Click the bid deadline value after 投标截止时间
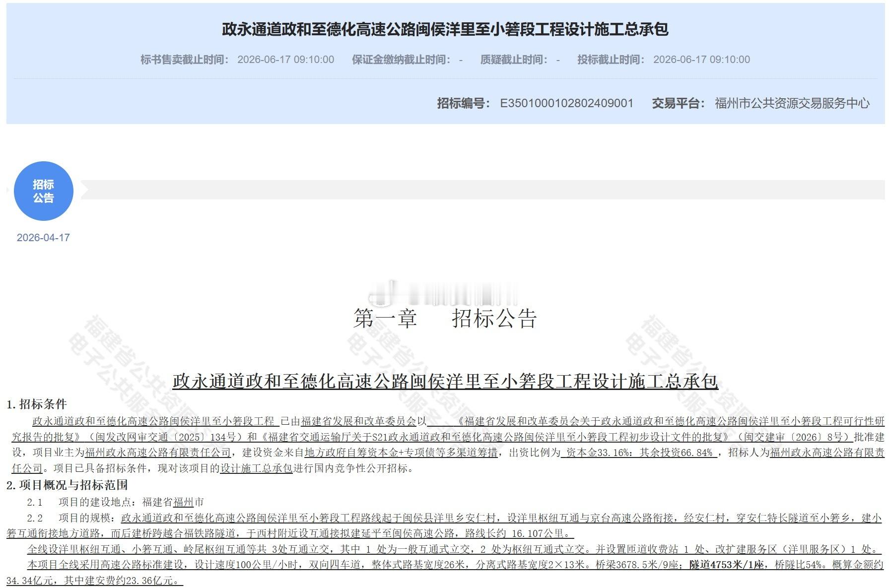 (x=701, y=60)
